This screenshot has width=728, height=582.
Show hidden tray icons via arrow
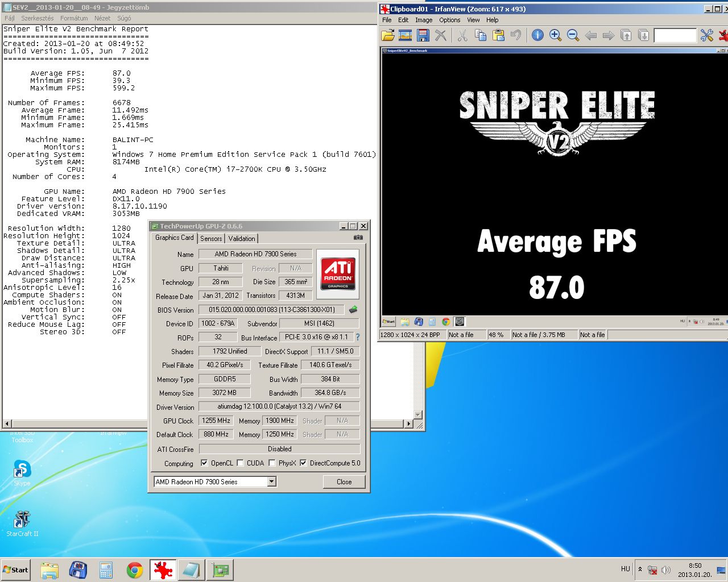pyautogui.click(x=640, y=569)
